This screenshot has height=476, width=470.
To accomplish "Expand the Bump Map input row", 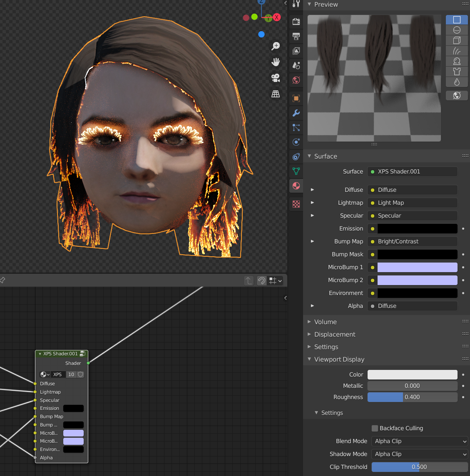I will (x=312, y=241).
